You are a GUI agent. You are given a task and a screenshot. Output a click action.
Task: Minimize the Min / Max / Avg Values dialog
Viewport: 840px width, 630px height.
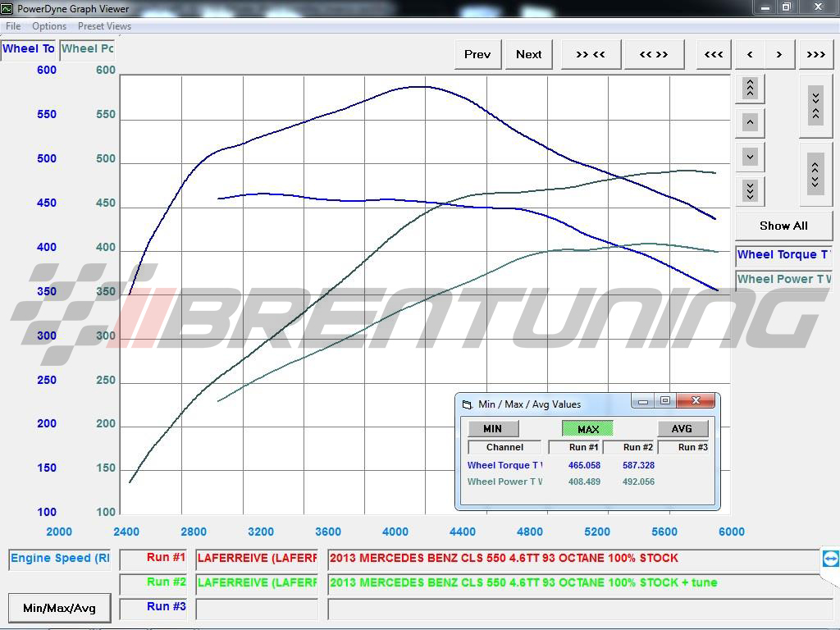(x=643, y=401)
